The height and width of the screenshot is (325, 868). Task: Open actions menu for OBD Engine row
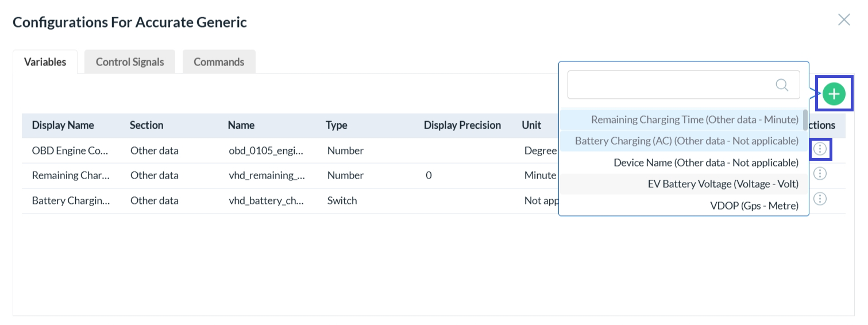[x=820, y=150]
